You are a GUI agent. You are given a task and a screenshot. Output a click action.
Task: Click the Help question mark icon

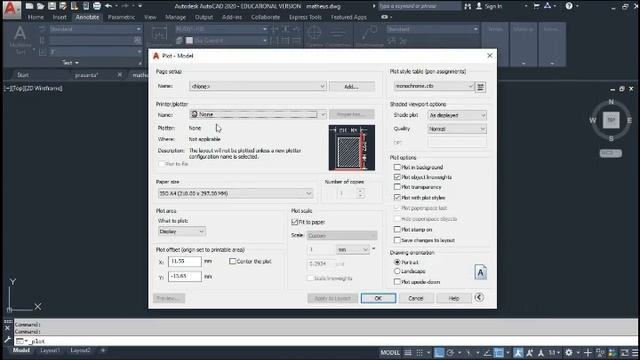point(569,6)
